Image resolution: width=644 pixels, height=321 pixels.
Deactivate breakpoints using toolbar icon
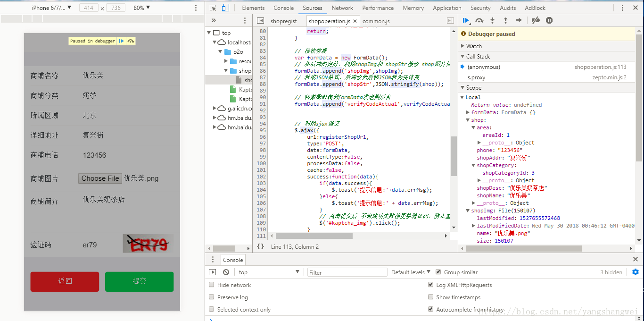point(536,20)
